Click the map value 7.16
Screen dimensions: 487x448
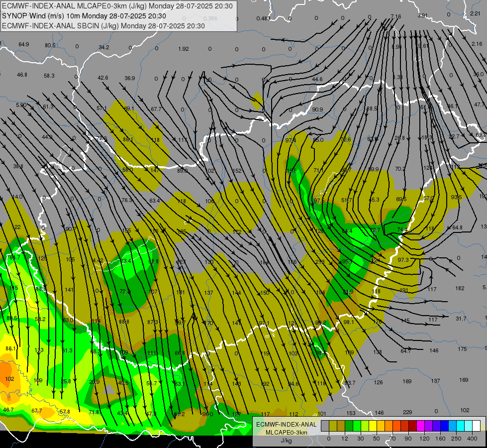[395, 16]
